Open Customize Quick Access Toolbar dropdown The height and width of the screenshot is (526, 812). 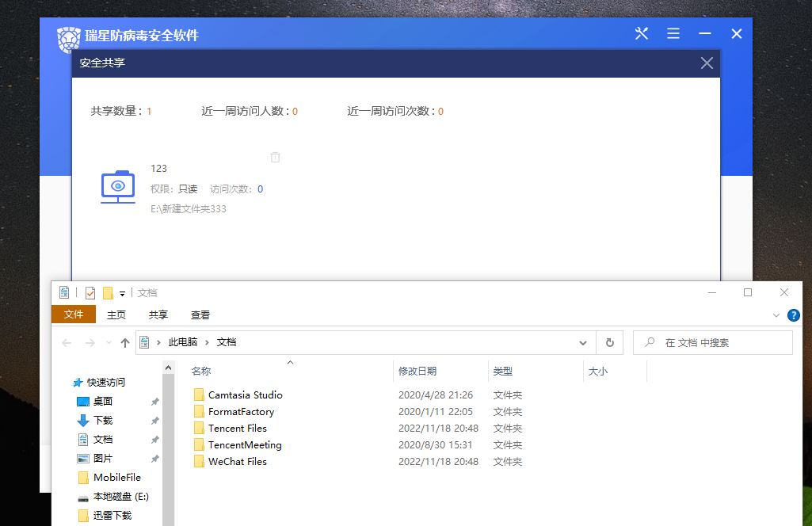pos(122,294)
